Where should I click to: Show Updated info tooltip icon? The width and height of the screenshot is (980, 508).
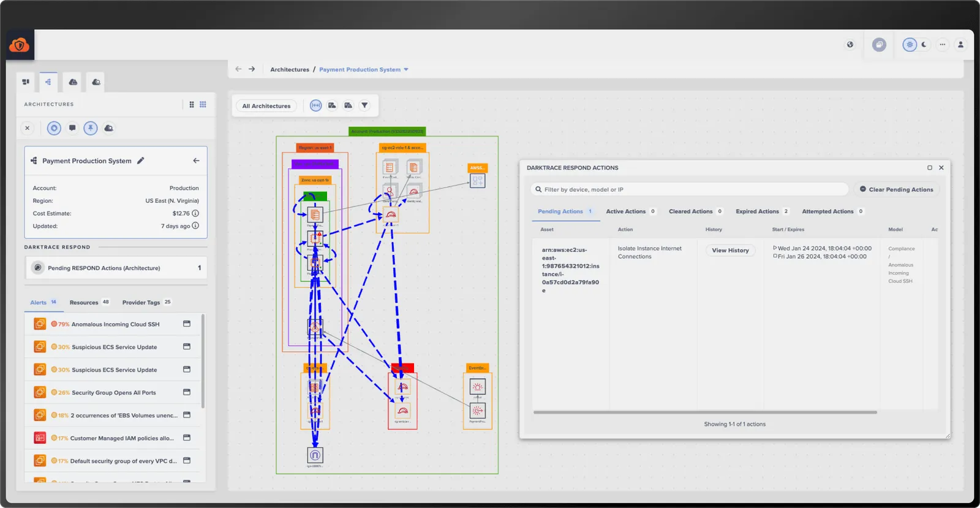coord(195,226)
